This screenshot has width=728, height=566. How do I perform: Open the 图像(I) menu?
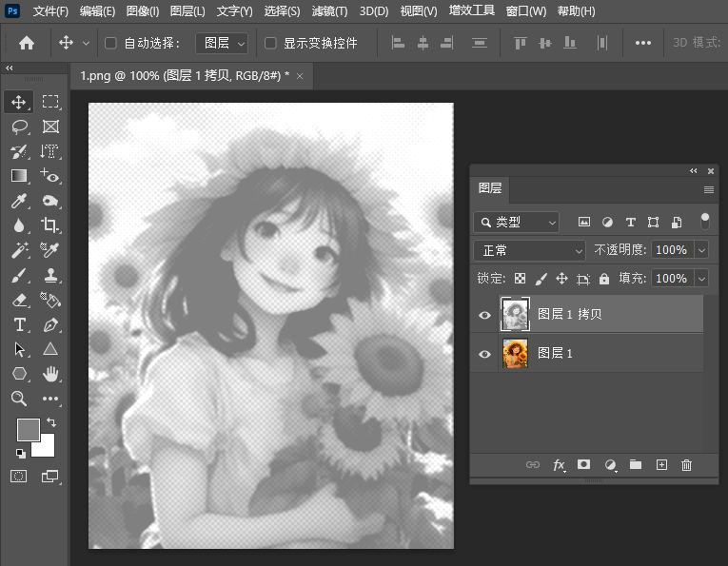pyautogui.click(x=143, y=10)
